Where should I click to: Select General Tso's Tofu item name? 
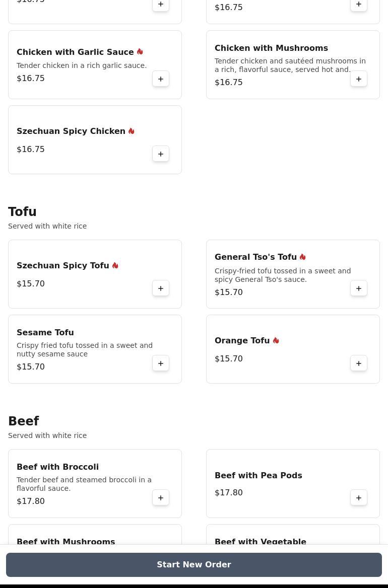coord(255,257)
